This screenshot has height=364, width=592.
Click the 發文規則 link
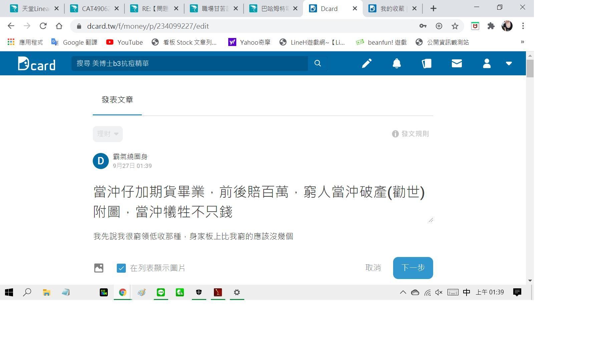tap(415, 134)
